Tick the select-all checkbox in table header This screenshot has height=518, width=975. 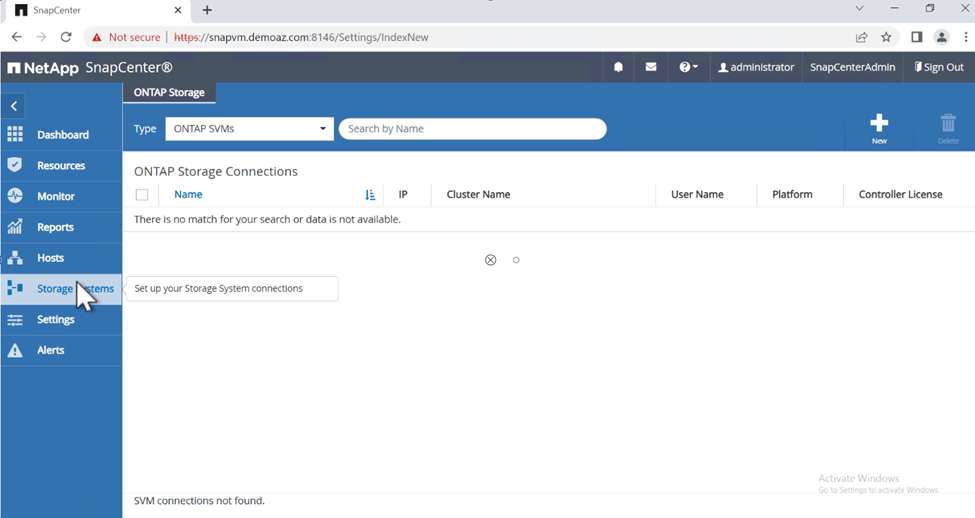(142, 195)
